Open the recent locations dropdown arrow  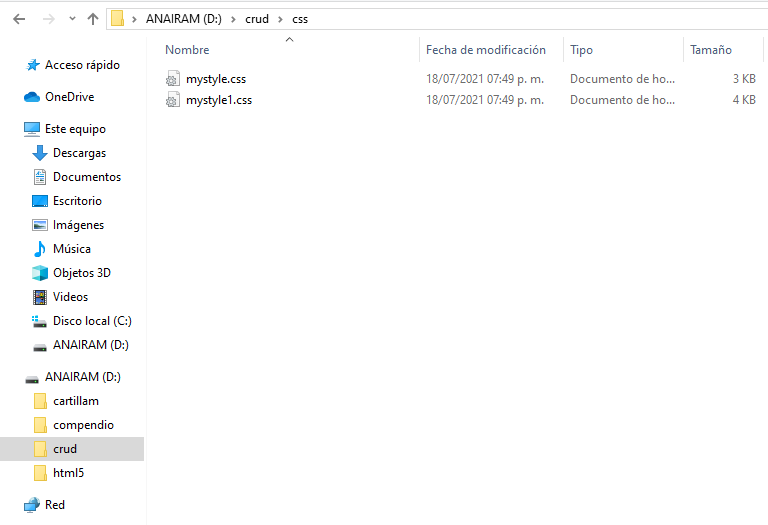coord(71,19)
